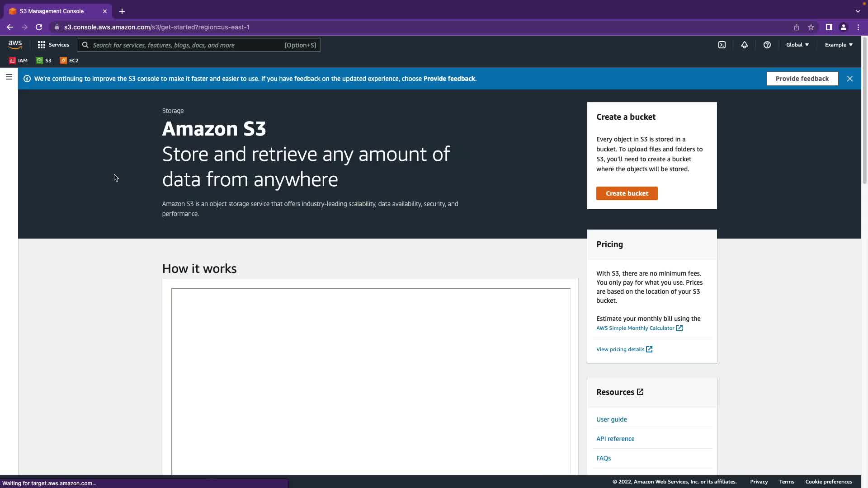
Task: Expand the Global region dropdown
Action: [797, 45]
